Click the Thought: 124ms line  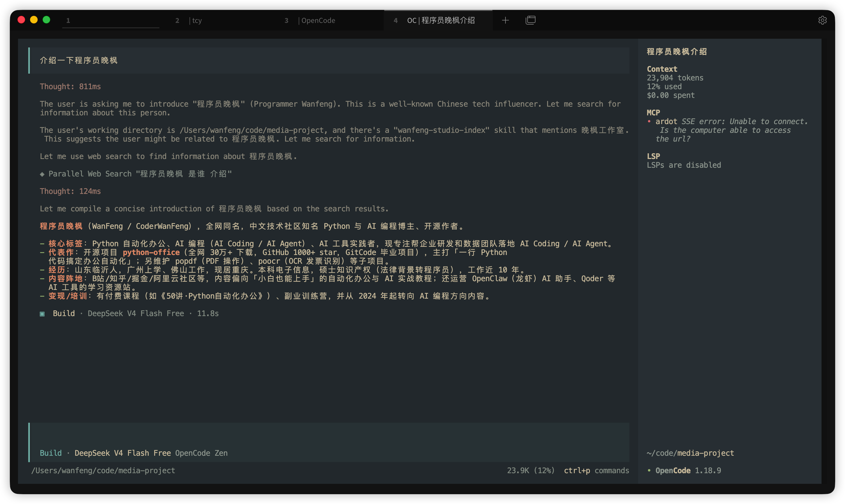70,191
